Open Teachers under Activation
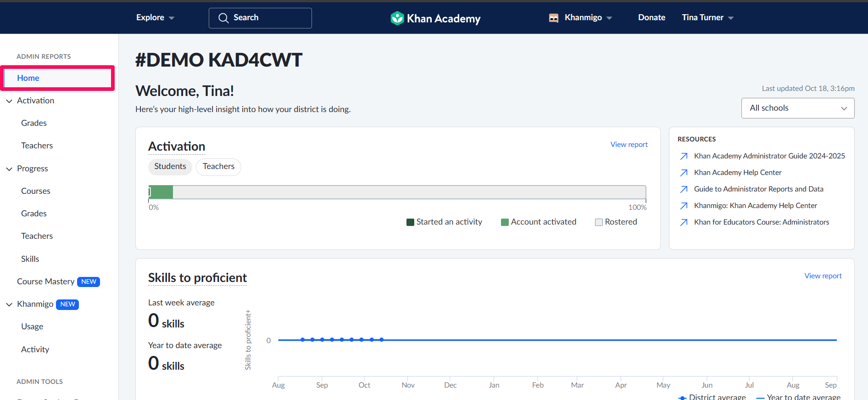The width and height of the screenshot is (868, 400). pyautogui.click(x=37, y=146)
